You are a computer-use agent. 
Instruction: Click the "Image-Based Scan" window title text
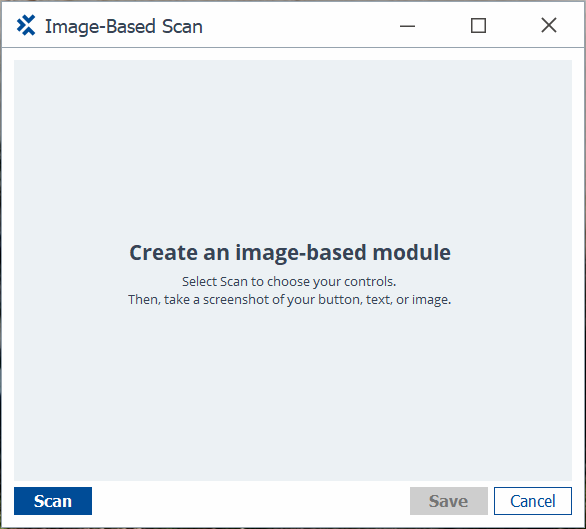pos(124,27)
